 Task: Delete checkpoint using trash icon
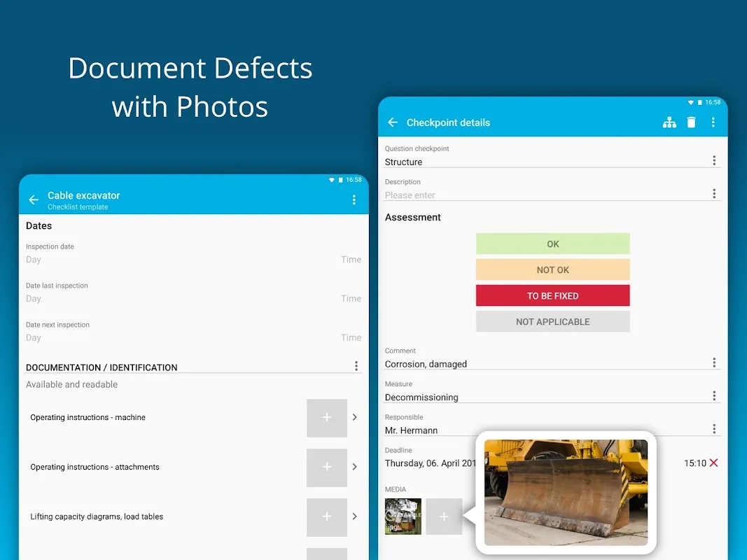691,122
